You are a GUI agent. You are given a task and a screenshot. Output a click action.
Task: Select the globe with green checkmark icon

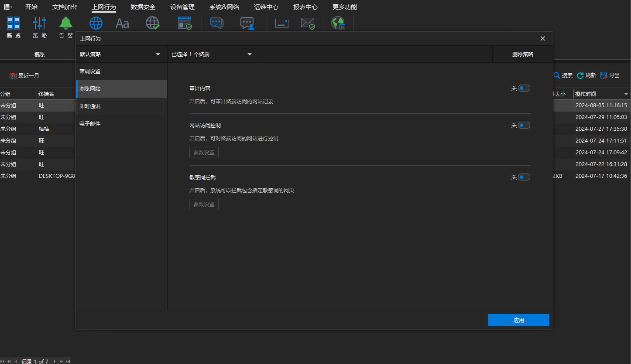[x=153, y=23]
